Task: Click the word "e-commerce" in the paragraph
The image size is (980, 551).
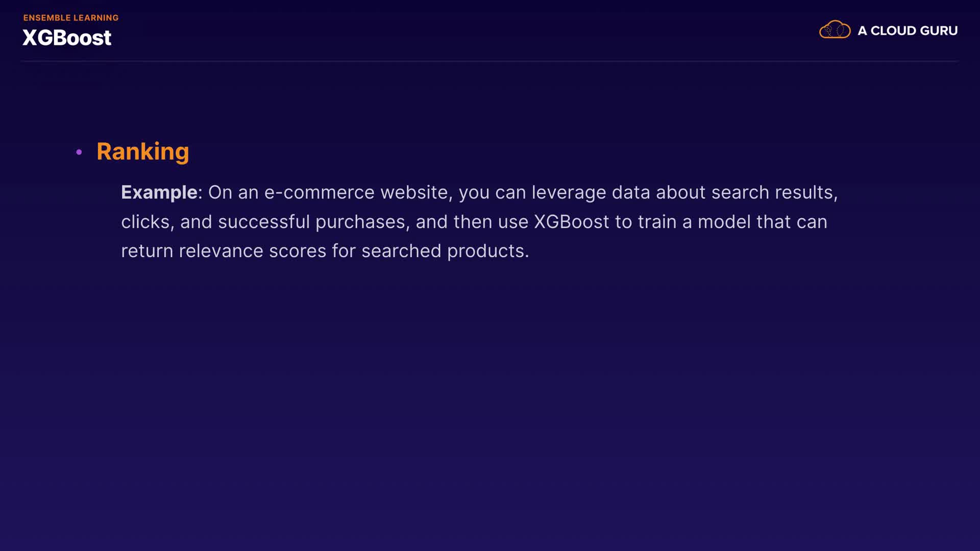Action: click(319, 192)
